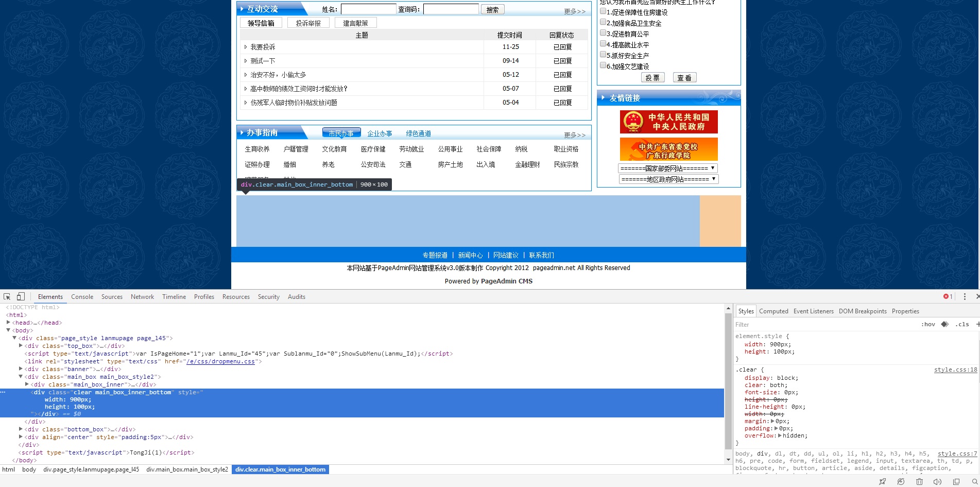Open the /e/css/dropmenu.css link
Viewport: 980px width, 487px height.
coord(220,361)
